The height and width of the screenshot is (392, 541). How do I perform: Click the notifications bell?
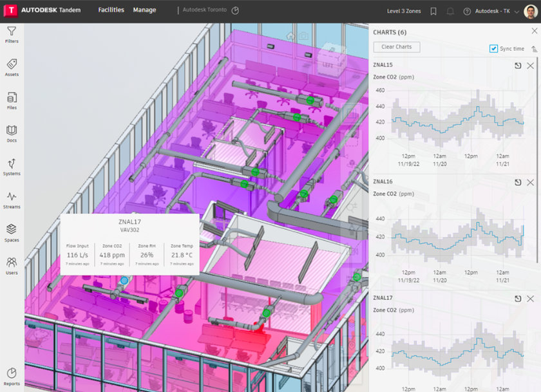tap(451, 11)
